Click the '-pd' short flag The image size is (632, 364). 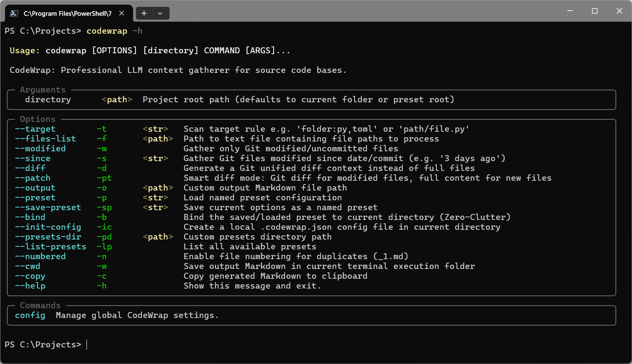[104, 237]
